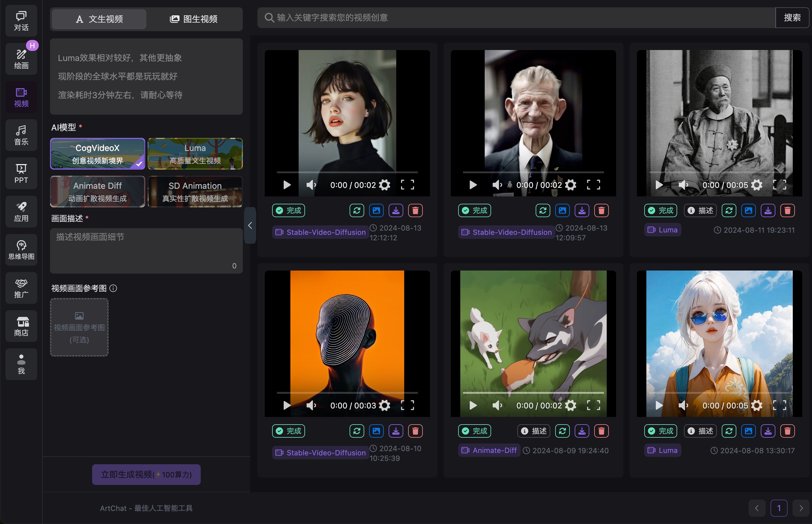Open settings on the orange head video

pyautogui.click(x=385, y=405)
